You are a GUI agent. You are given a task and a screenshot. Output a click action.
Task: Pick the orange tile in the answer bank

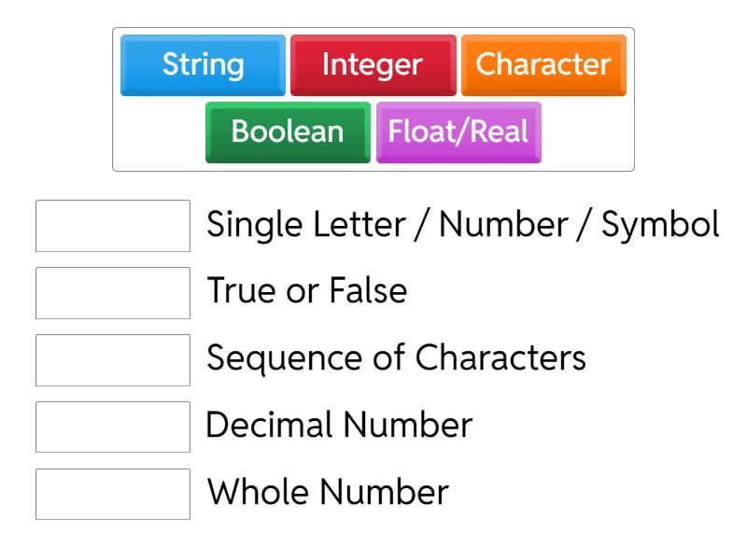point(543,65)
